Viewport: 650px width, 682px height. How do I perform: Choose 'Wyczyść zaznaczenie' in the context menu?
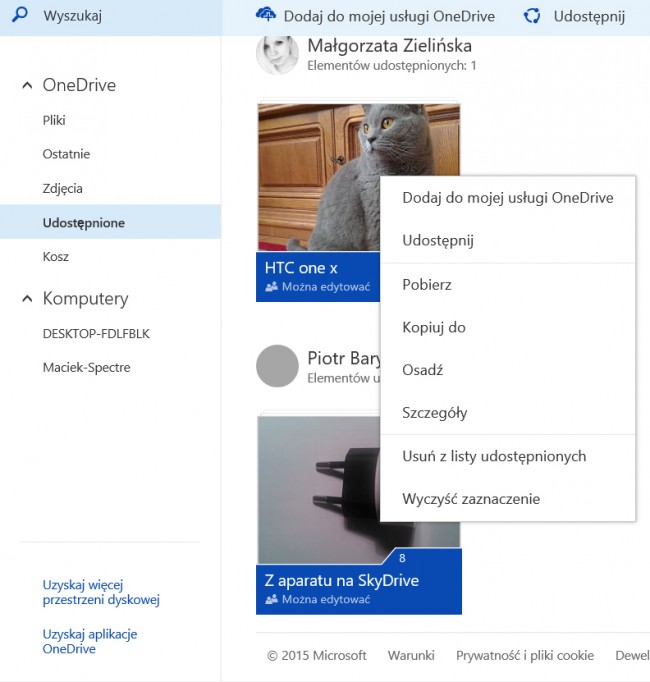tap(508, 499)
